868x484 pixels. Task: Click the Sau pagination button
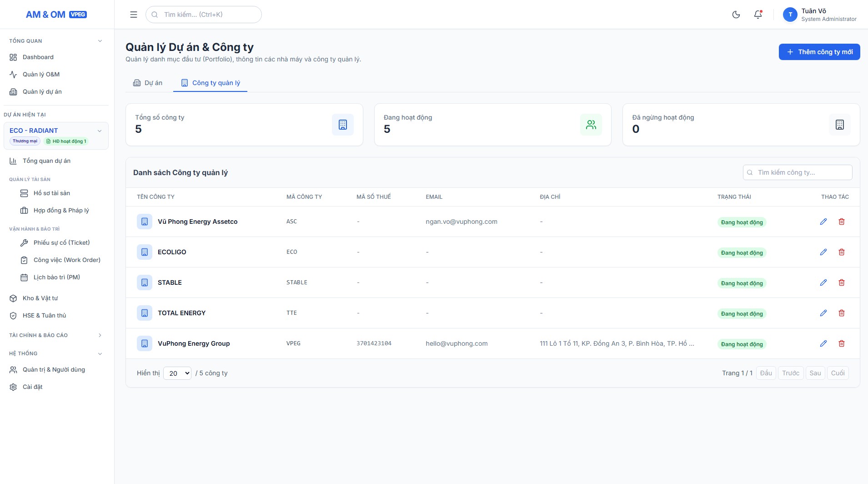pyautogui.click(x=815, y=373)
